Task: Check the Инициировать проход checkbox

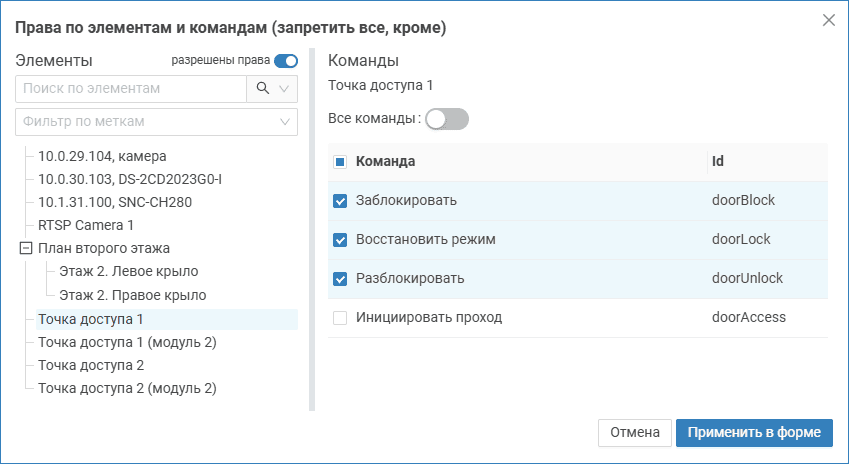Action: pyautogui.click(x=340, y=318)
